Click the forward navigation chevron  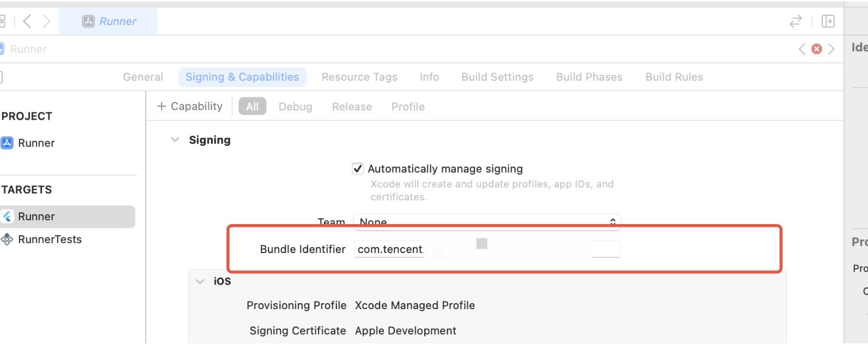pos(47,21)
